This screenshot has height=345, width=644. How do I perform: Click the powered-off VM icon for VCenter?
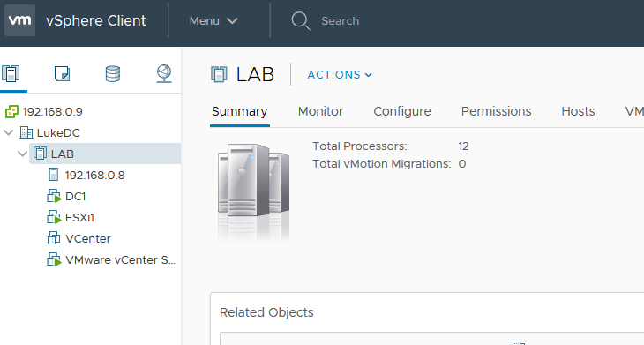pos(54,238)
